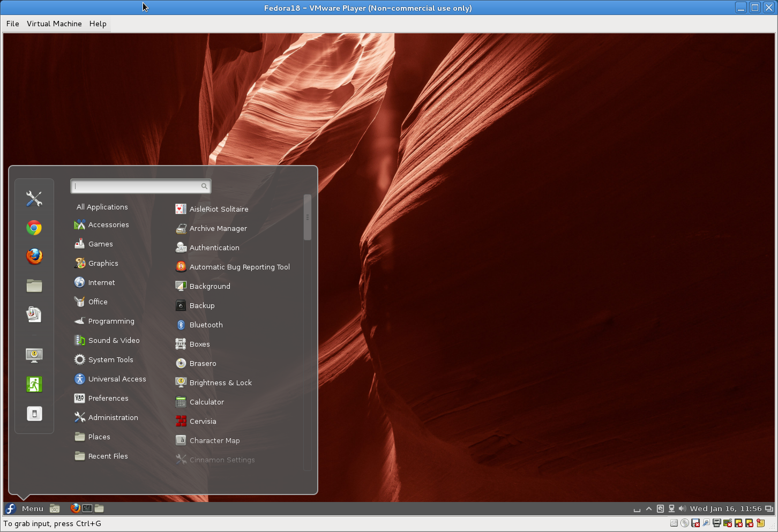The width and height of the screenshot is (778, 532).
Task: Click the network icon in panel tray
Action: 671,508
